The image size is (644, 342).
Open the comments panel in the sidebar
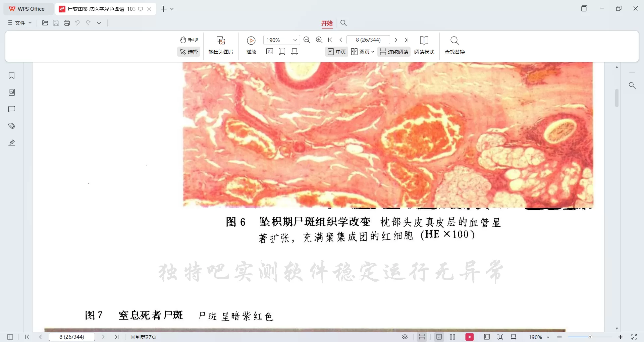12,109
